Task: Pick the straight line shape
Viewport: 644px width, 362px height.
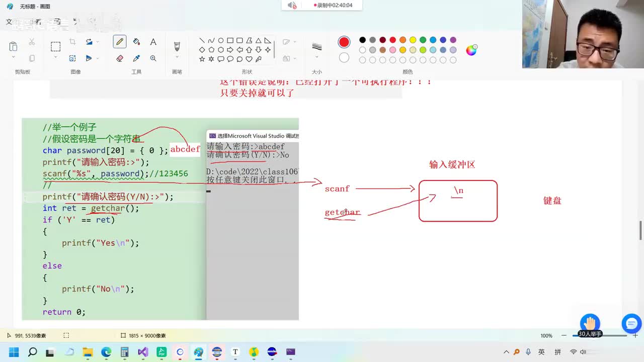Action: coord(202,41)
